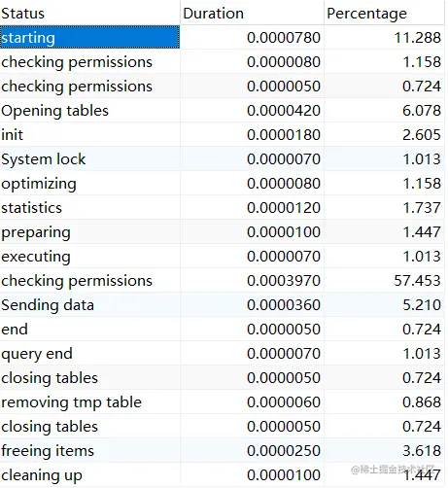Click the query end status cell
The width and height of the screenshot is (448, 488).
89,353
